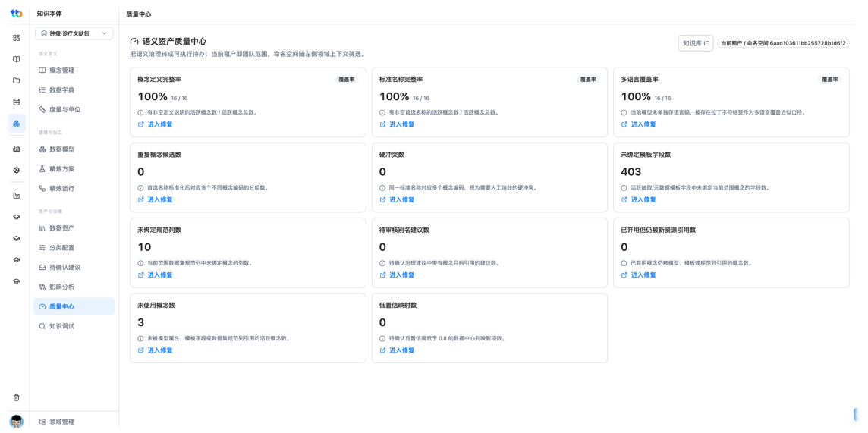
Task: Click 进入修复 in 已弃用但仍被新资源引用数 card
Action: point(639,275)
